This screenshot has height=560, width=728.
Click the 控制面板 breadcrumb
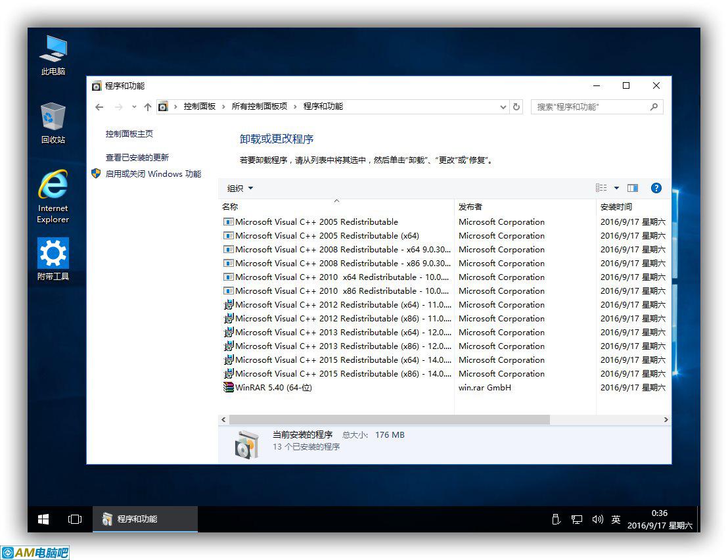200,106
